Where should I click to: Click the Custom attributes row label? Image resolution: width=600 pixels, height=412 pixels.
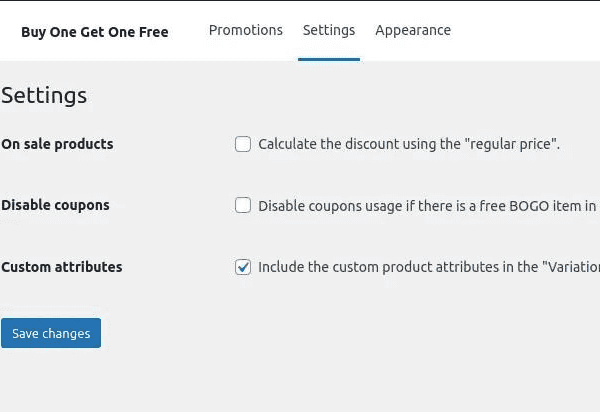click(62, 267)
